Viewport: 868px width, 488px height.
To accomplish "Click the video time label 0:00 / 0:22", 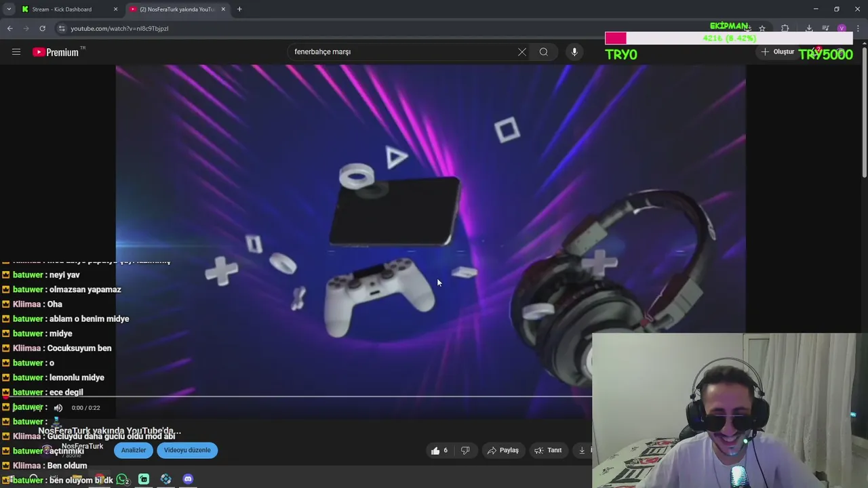I will click(85, 408).
